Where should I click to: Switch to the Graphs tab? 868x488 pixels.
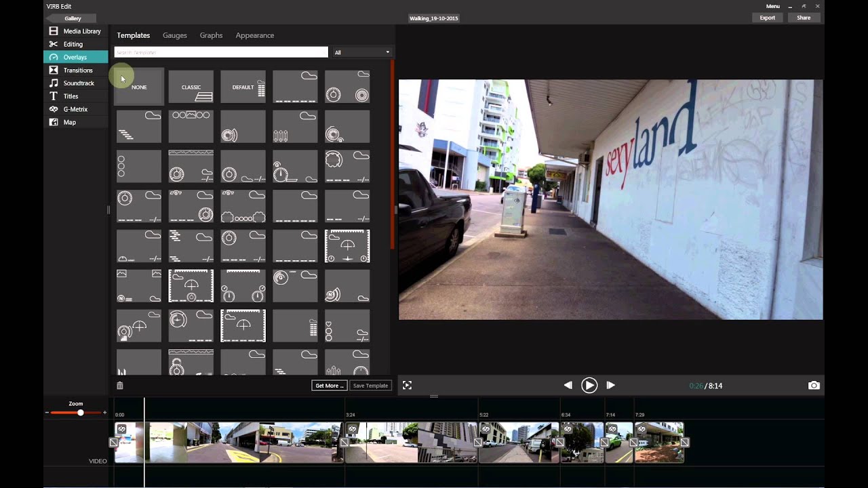click(x=211, y=35)
